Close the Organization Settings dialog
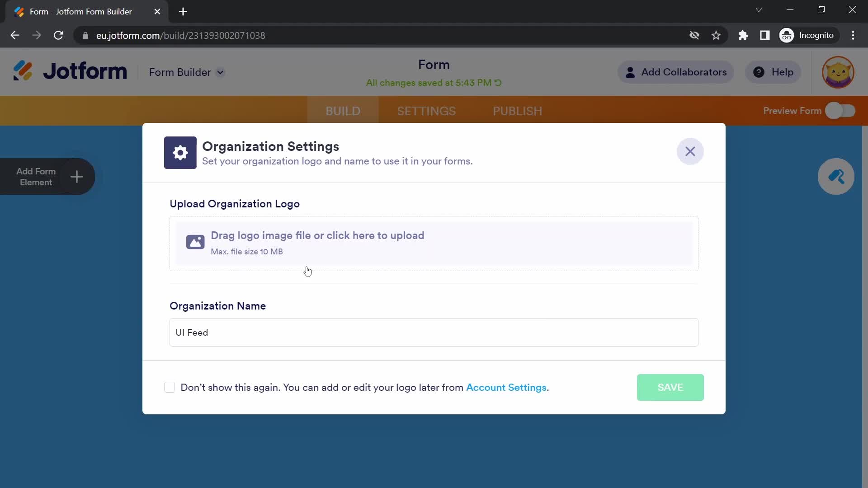The image size is (868, 488). point(690,151)
